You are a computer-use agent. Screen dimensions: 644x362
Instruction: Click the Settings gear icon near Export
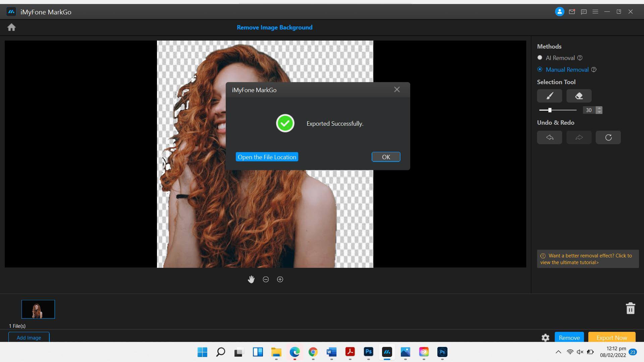coord(545,337)
